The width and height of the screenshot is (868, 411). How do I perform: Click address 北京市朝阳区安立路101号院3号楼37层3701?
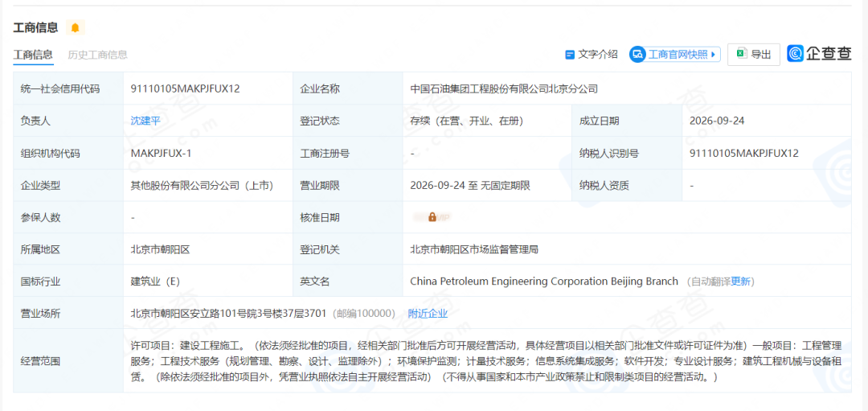point(228,314)
